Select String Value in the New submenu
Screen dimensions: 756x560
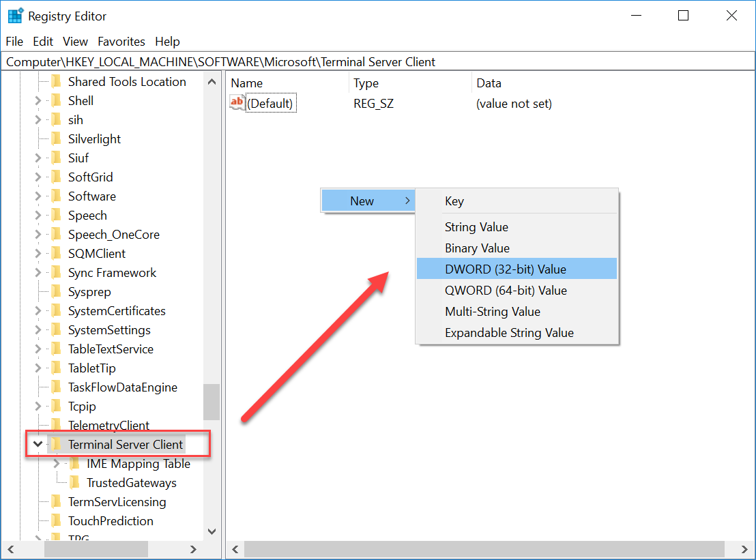[476, 227]
